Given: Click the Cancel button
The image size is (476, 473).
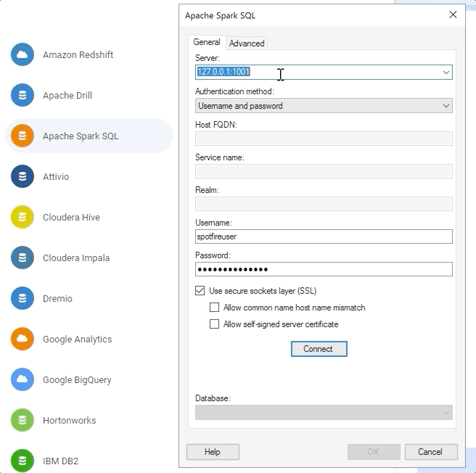Looking at the screenshot, I should click(431, 452).
